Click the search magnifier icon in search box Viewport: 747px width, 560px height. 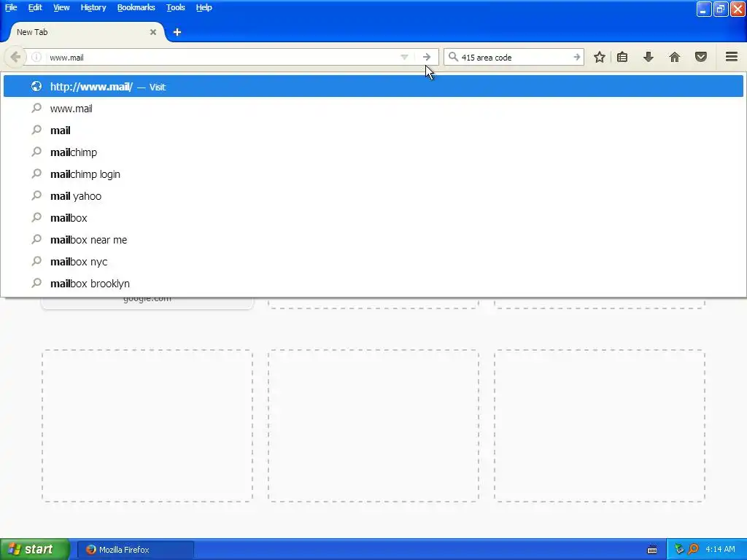coord(453,57)
